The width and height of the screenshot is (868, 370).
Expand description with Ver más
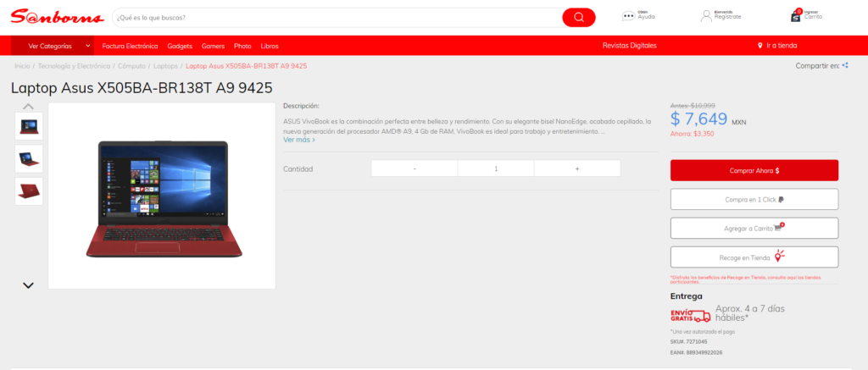(299, 140)
